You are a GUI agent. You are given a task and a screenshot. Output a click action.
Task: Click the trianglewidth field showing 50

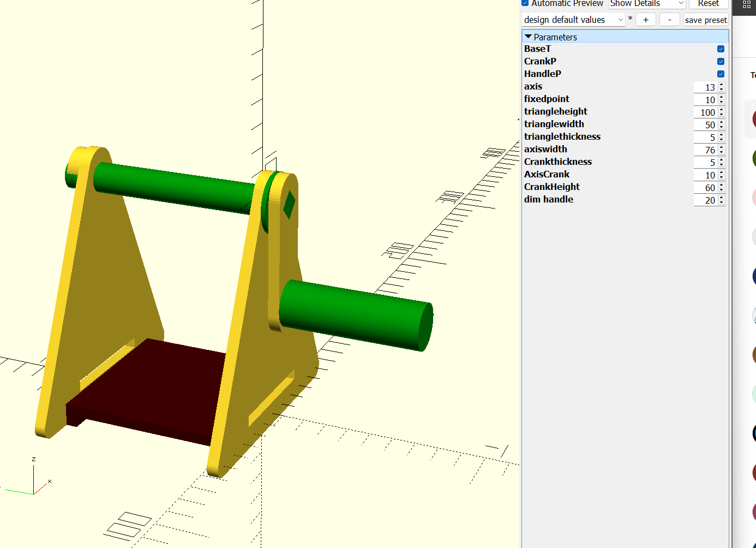point(705,125)
